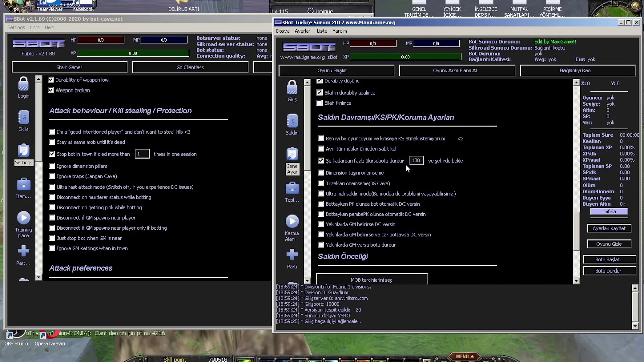This screenshot has width=644, height=362.
Task: Open Liste menu in Turkish sBot
Action: tap(322, 31)
